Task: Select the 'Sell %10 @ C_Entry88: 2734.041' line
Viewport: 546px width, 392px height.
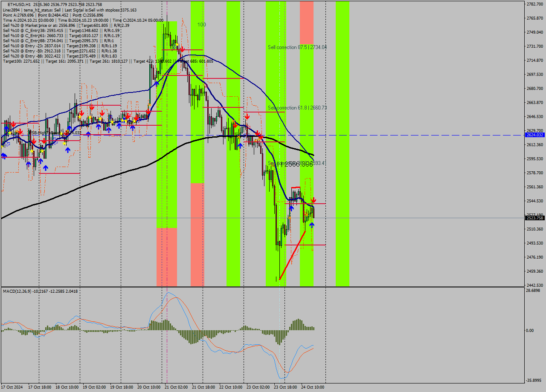Action: [58, 40]
